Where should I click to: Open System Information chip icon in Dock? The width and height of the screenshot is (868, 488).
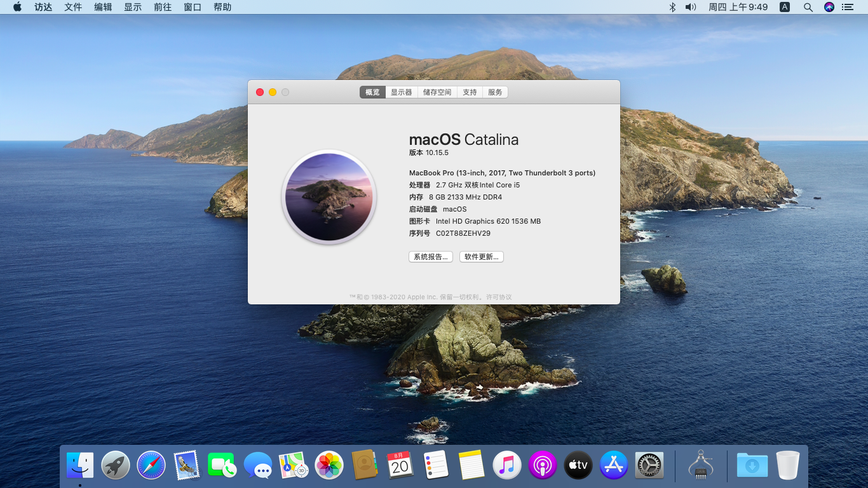(x=701, y=466)
